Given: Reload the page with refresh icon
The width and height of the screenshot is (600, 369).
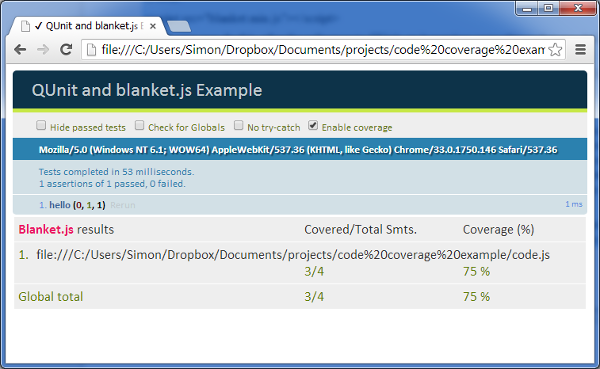Looking at the screenshot, I should tap(66, 49).
